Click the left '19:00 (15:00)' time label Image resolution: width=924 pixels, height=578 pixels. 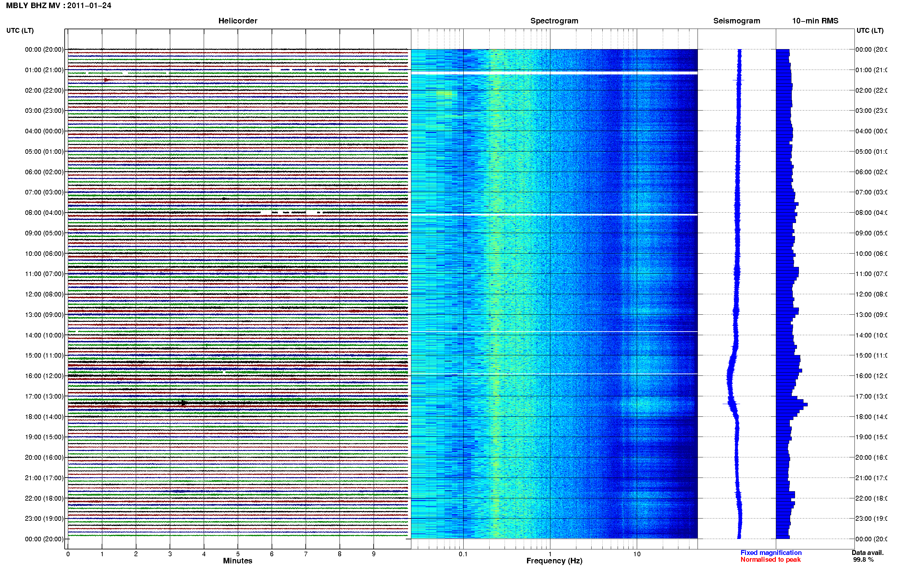tap(44, 437)
